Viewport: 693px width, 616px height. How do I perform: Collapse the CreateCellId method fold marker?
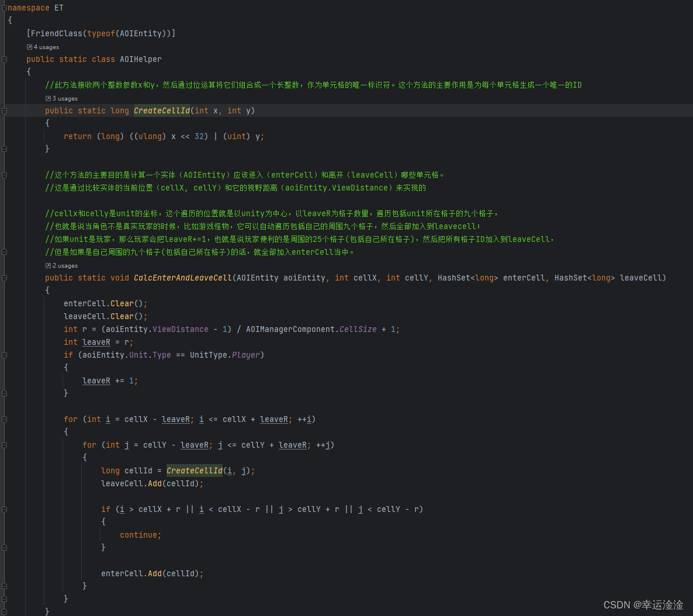point(4,110)
